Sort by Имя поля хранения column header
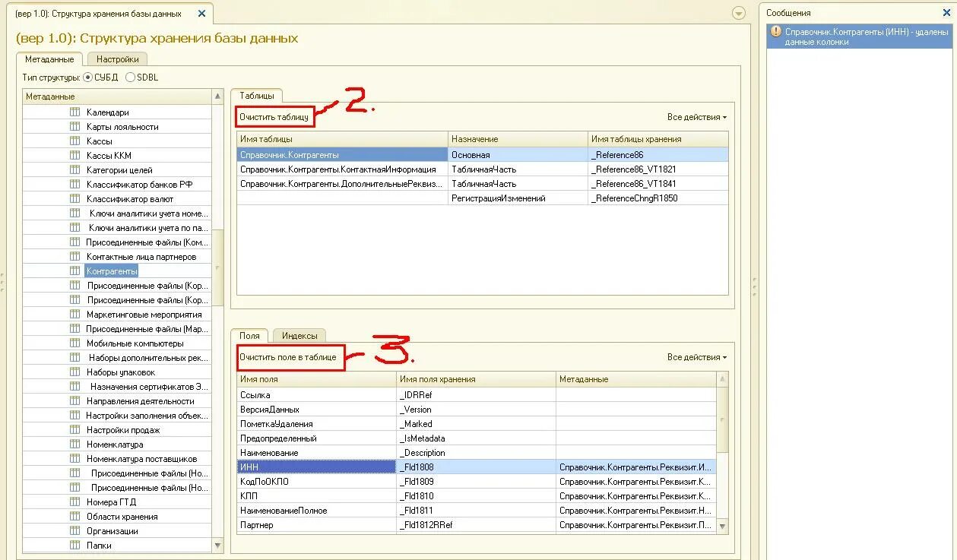Viewport: 957px width, 560px height. (476, 379)
